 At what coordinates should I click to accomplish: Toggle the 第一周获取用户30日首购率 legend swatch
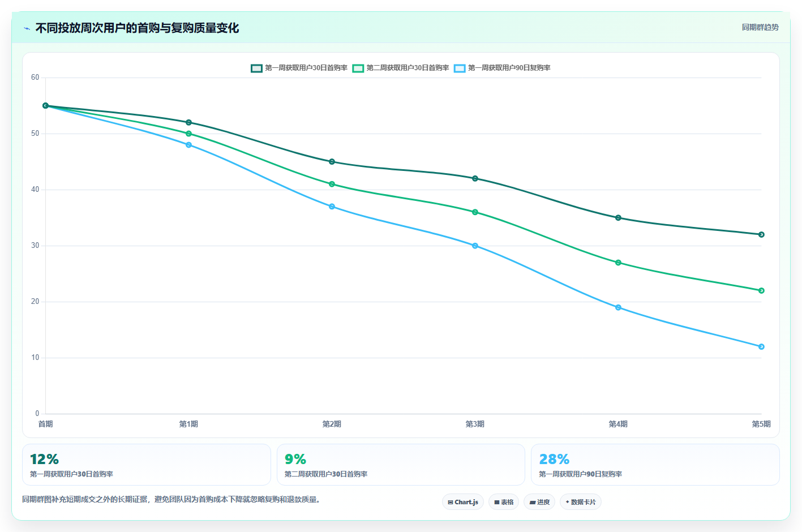coord(256,68)
